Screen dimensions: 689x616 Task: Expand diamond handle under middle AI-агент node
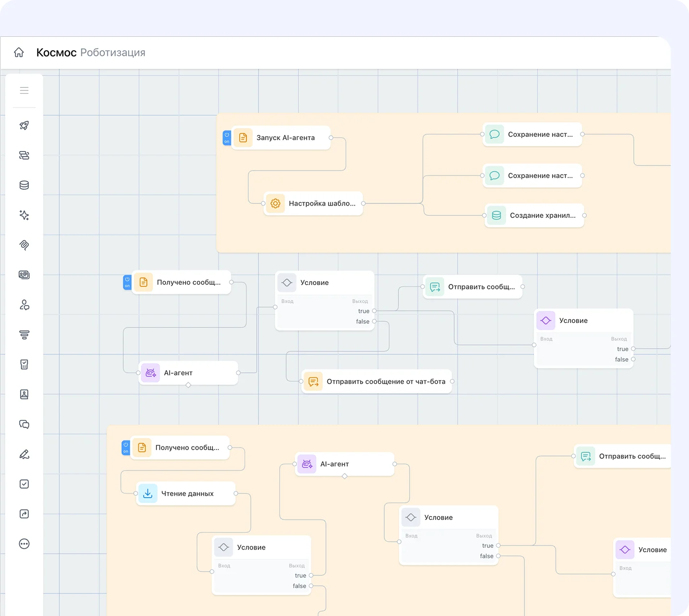click(189, 385)
